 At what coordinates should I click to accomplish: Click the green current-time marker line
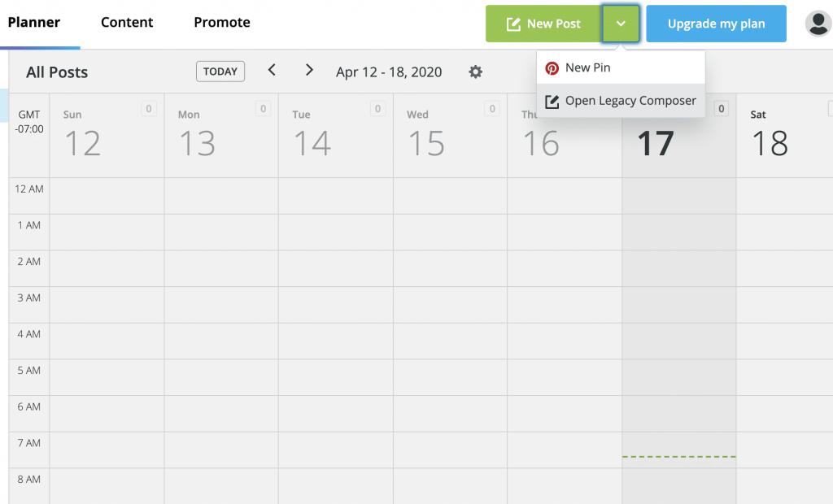click(x=679, y=456)
